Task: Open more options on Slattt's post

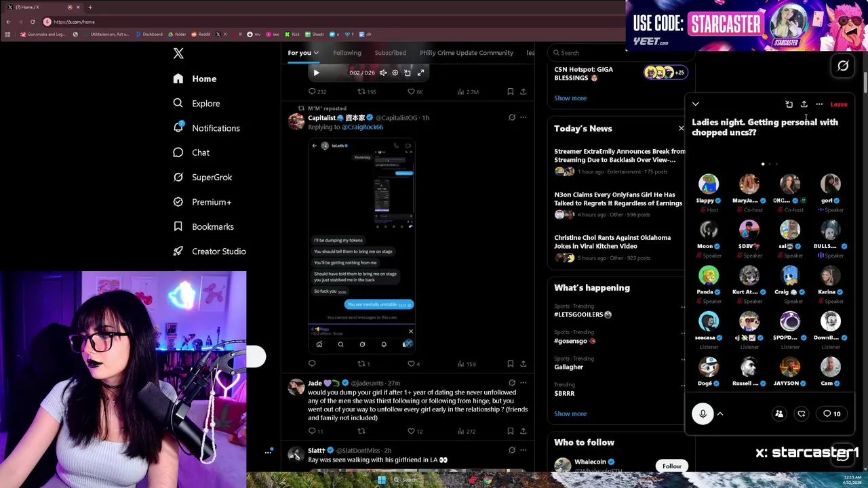Action: (524, 450)
